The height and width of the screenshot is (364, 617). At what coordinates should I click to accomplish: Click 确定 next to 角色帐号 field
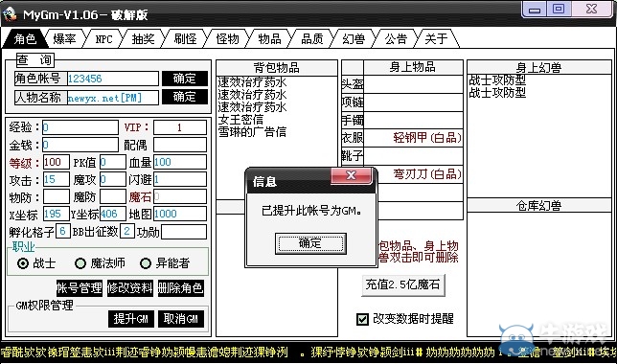click(x=185, y=79)
